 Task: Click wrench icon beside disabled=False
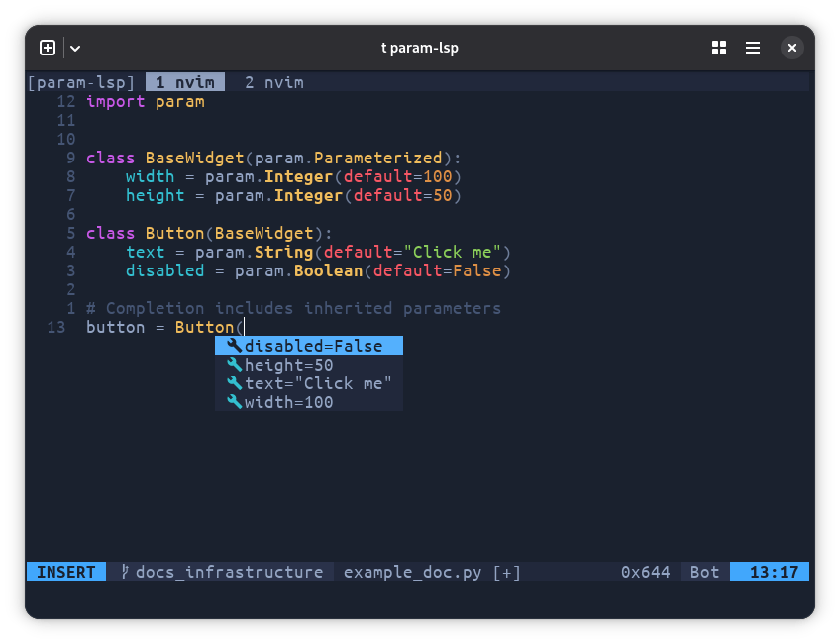click(234, 346)
